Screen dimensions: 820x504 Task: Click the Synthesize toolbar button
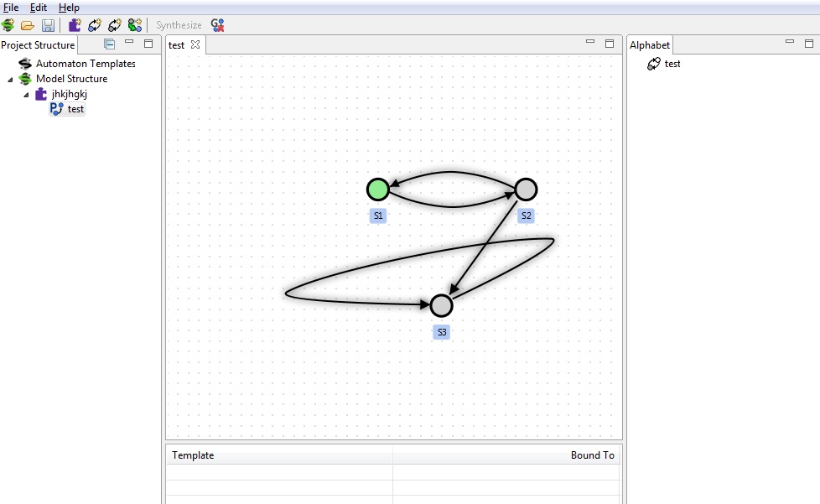pyautogui.click(x=179, y=25)
